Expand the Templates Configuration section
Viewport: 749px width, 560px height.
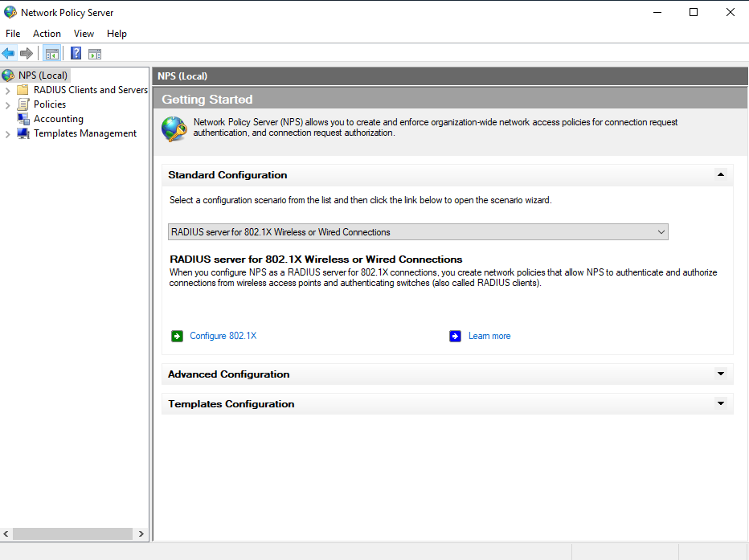(721, 403)
